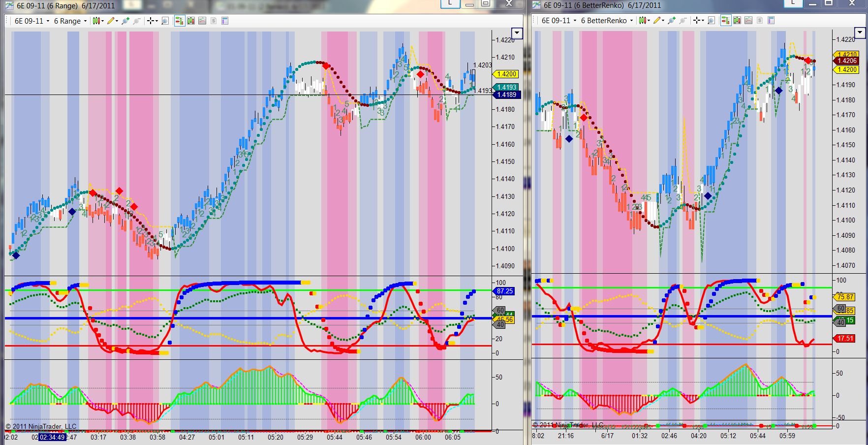The image size is (868, 445).
Task: Open instrument selector in BetterRenko chart
Action: click(x=558, y=21)
